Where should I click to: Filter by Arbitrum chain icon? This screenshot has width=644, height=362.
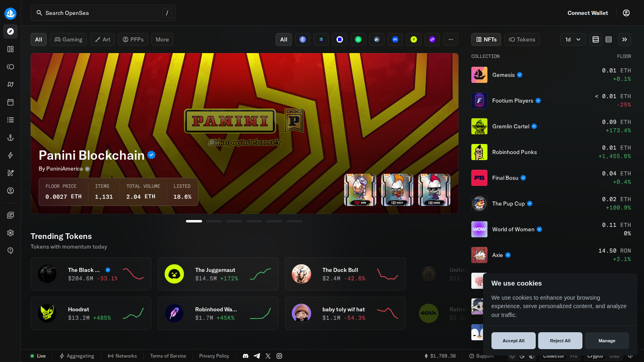point(377,39)
